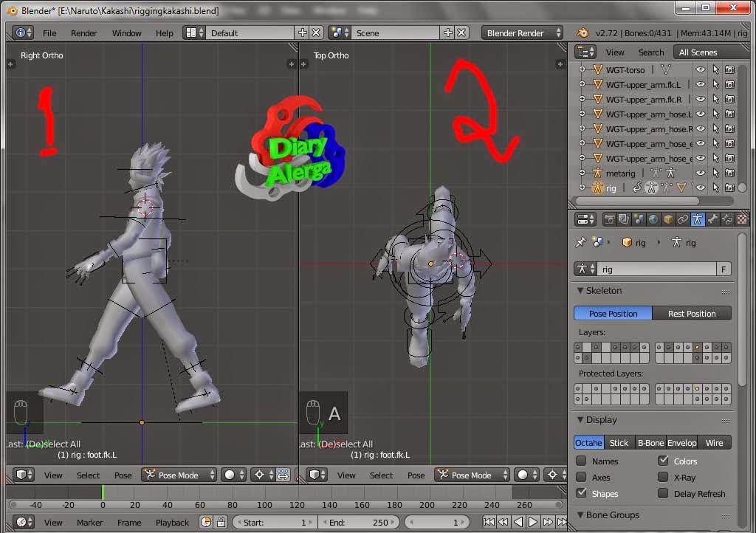The width and height of the screenshot is (756, 533).
Task: Delete the Default screen layout with X
Action: point(316,32)
